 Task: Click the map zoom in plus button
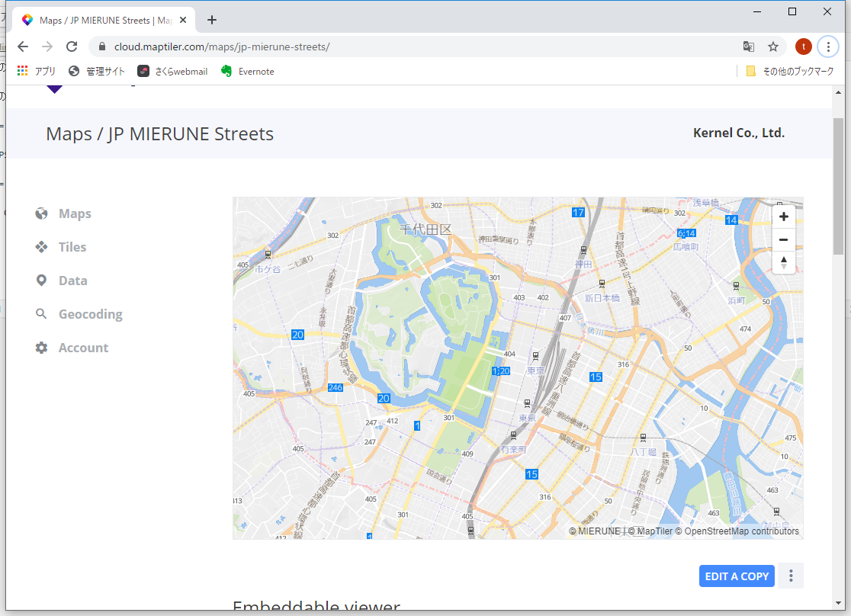783,217
